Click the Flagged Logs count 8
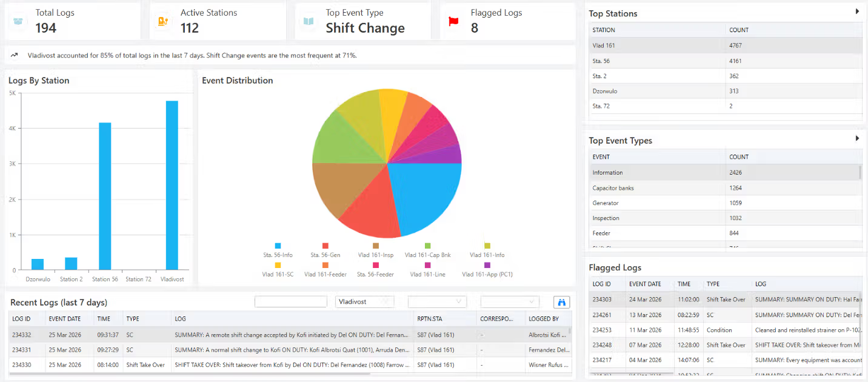This screenshot has width=868, height=382. [475, 28]
